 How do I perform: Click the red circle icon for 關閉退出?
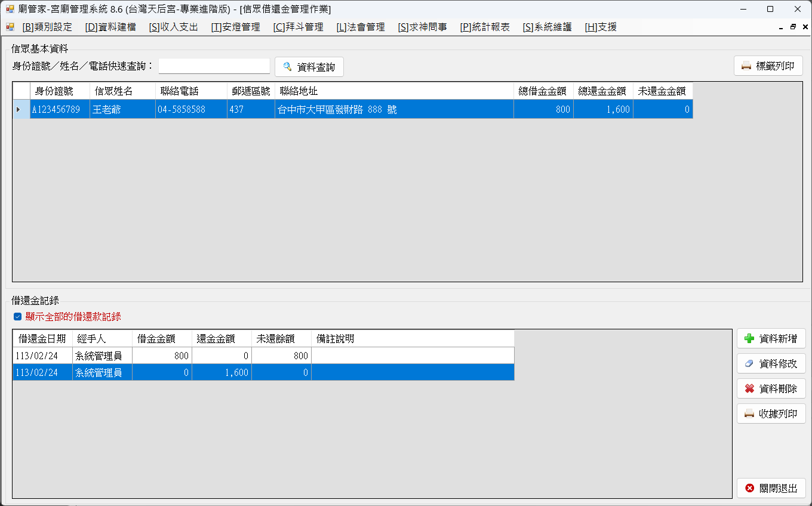[749, 488]
